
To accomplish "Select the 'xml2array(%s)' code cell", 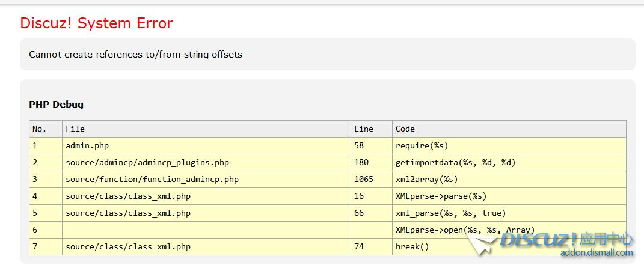I will pyautogui.click(x=509, y=179).
